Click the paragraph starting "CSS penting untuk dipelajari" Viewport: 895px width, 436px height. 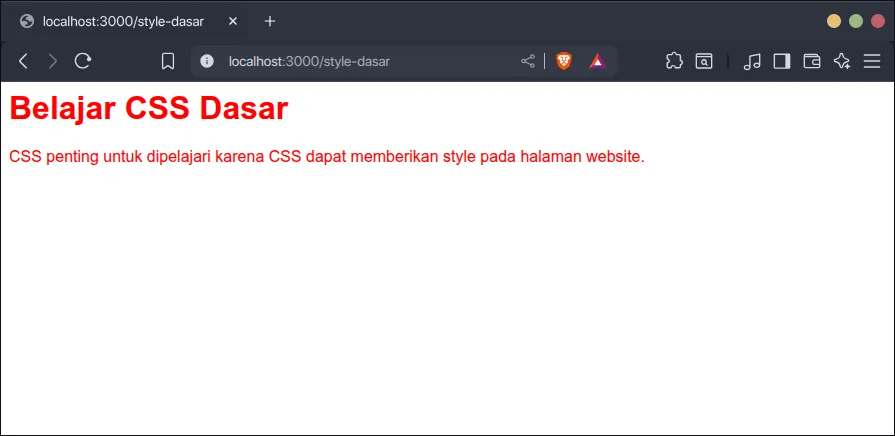pyautogui.click(x=326, y=157)
